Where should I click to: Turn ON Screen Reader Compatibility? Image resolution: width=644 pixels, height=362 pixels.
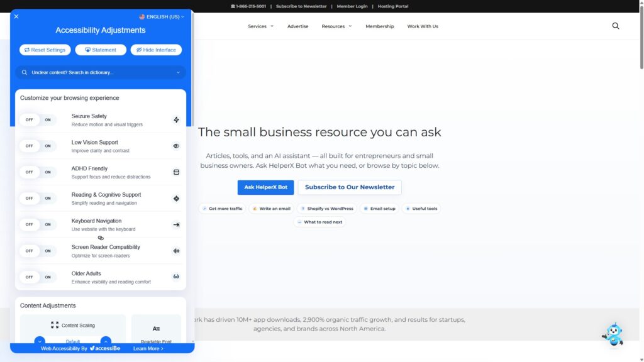tap(48, 251)
